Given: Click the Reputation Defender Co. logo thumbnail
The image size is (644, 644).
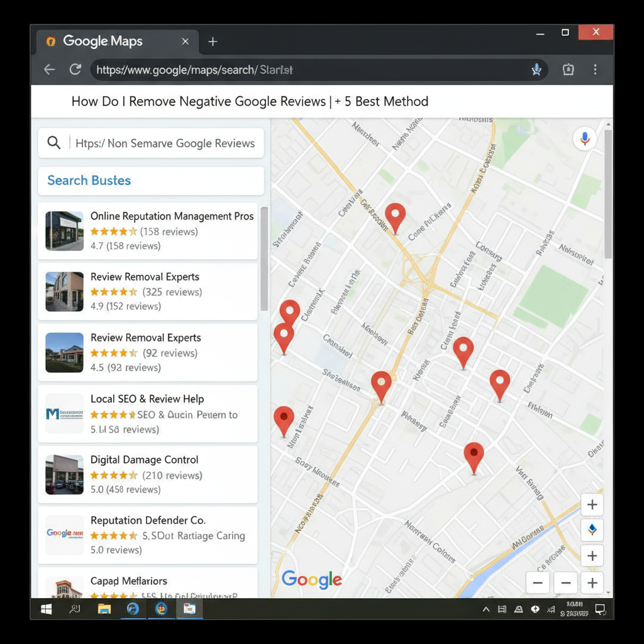Looking at the screenshot, I should point(65,535).
